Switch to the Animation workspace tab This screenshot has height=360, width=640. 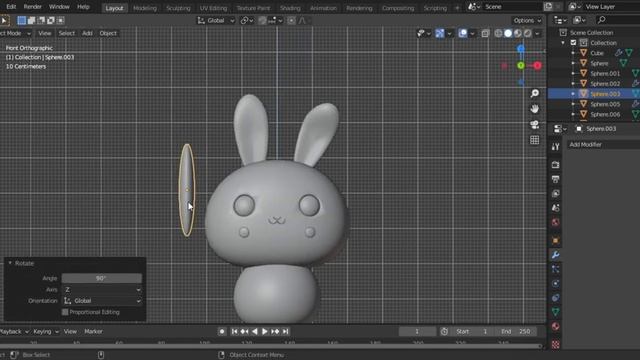323,8
